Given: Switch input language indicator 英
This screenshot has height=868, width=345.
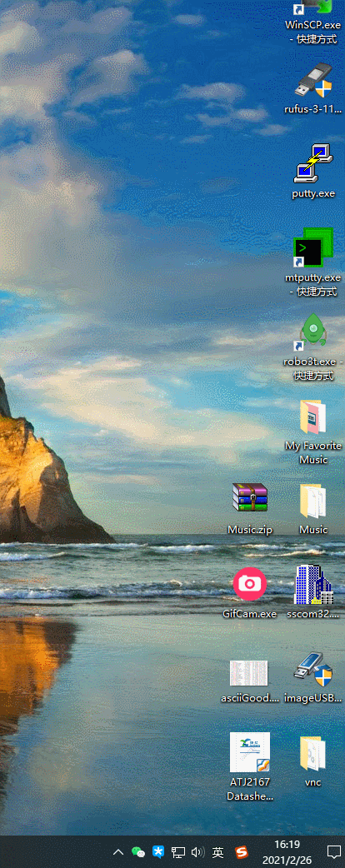Looking at the screenshot, I should click(x=217, y=851).
